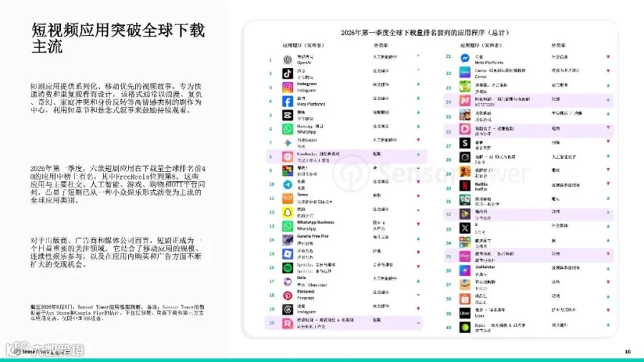Click the dark icon in rank 28

[x=465, y=157]
